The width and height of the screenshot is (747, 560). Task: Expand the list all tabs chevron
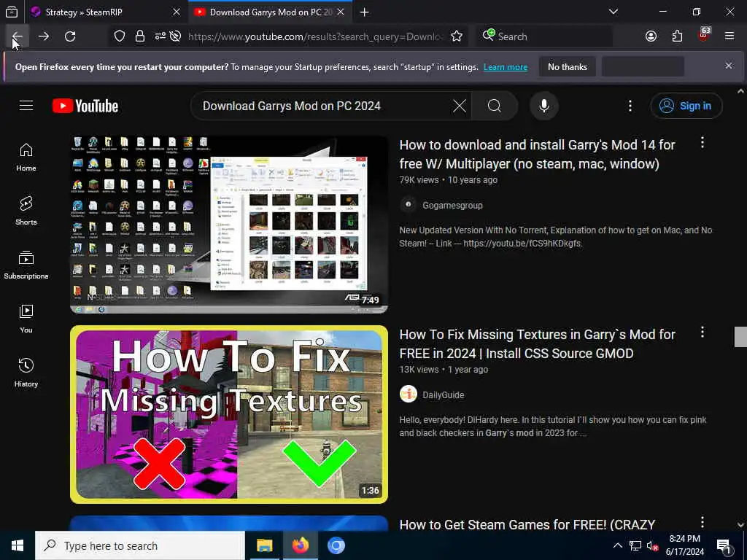[614, 12]
